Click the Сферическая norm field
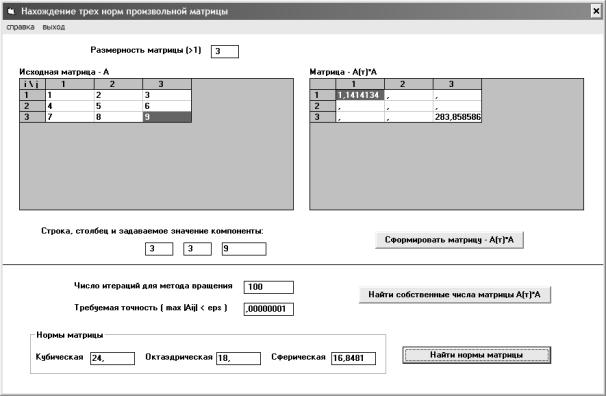The image size is (606, 396). click(353, 358)
